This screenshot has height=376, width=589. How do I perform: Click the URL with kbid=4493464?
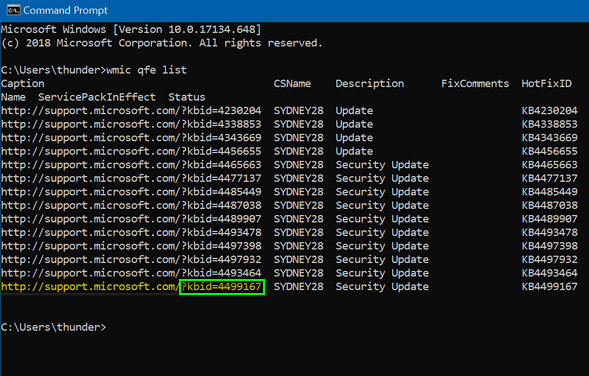131,273
